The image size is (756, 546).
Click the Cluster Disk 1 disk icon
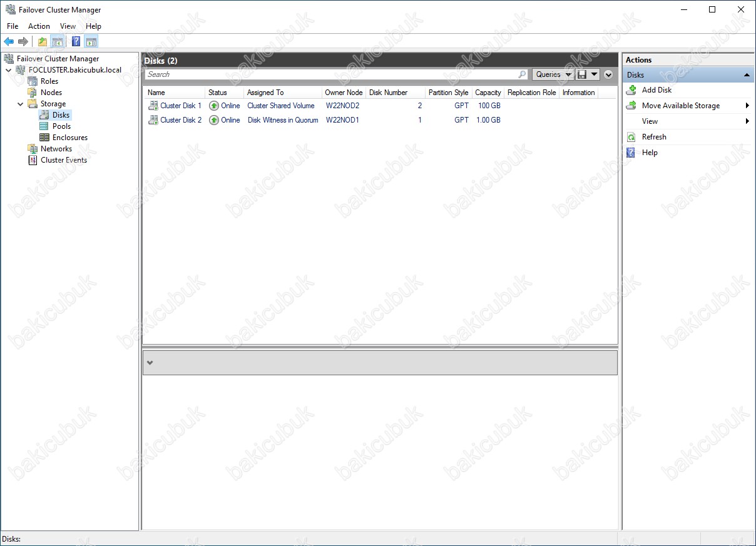tap(153, 106)
